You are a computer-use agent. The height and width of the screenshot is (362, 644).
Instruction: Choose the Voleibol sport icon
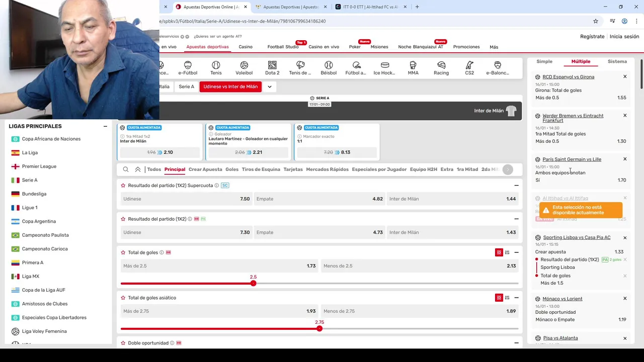(244, 68)
